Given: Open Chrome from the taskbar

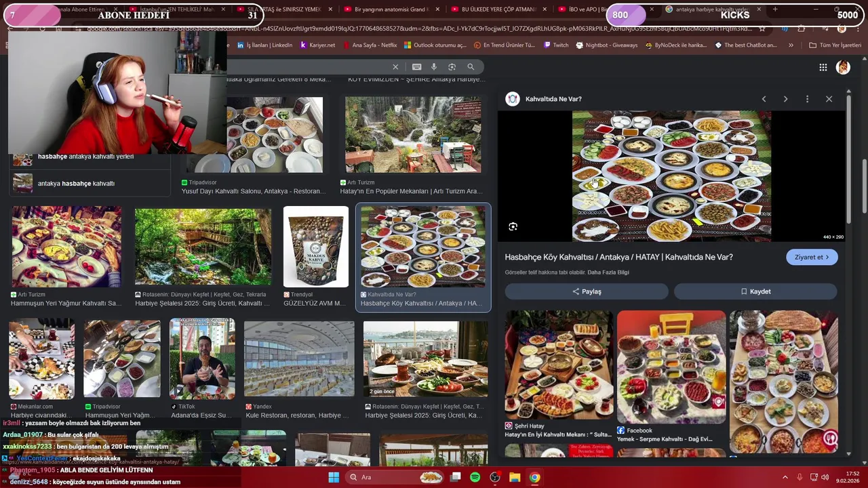Looking at the screenshot, I should (534, 477).
